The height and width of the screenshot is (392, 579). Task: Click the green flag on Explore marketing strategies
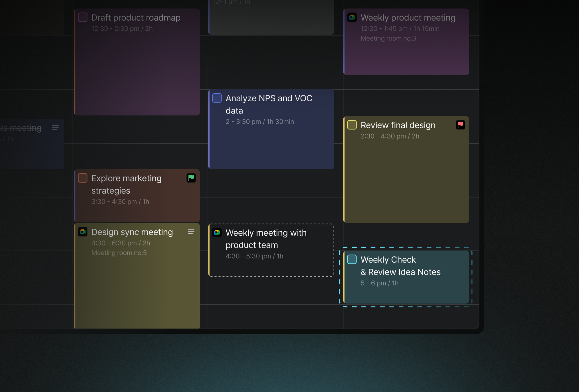pos(191,178)
